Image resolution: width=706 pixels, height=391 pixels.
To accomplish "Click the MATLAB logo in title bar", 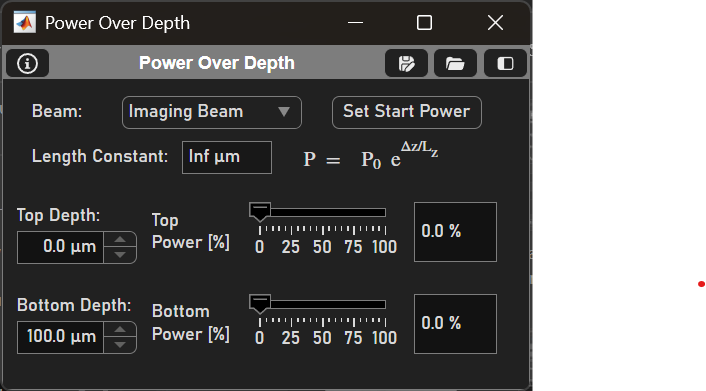I will [x=24, y=23].
